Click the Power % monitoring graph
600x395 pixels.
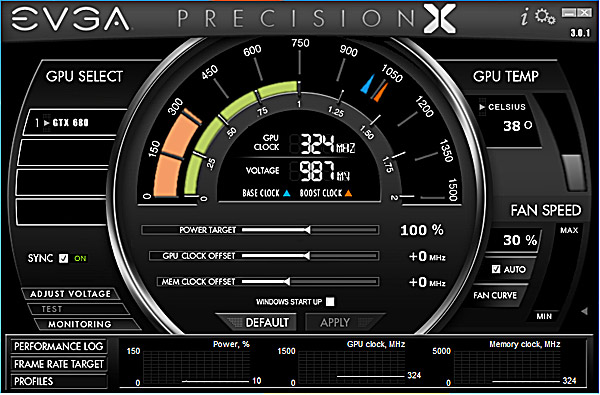(196, 367)
